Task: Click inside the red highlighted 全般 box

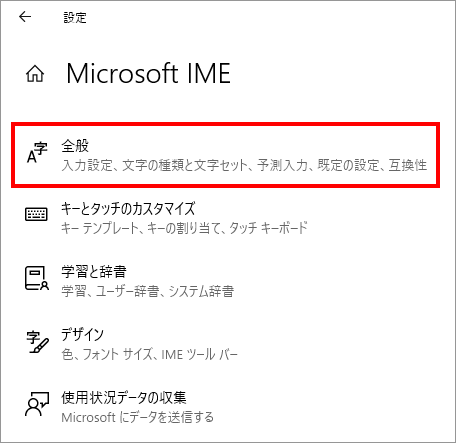Action: coord(225,155)
